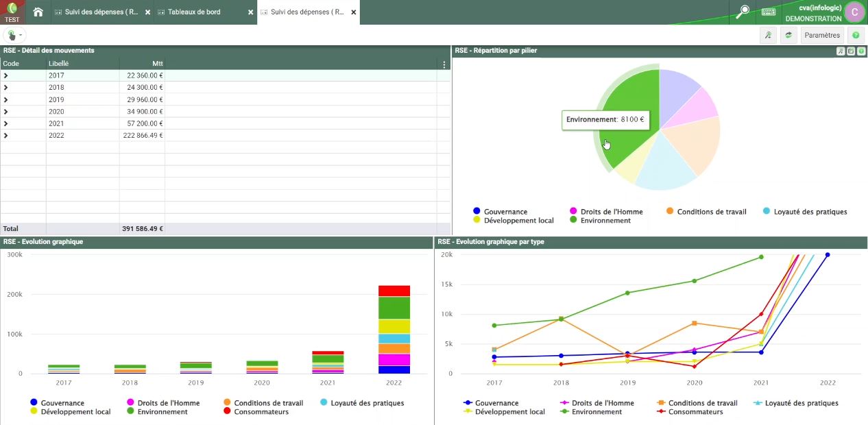This screenshot has width=868, height=425.
Task: Toggle Droits de l'Homme in bar chart legend
Action: coord(163,403)
